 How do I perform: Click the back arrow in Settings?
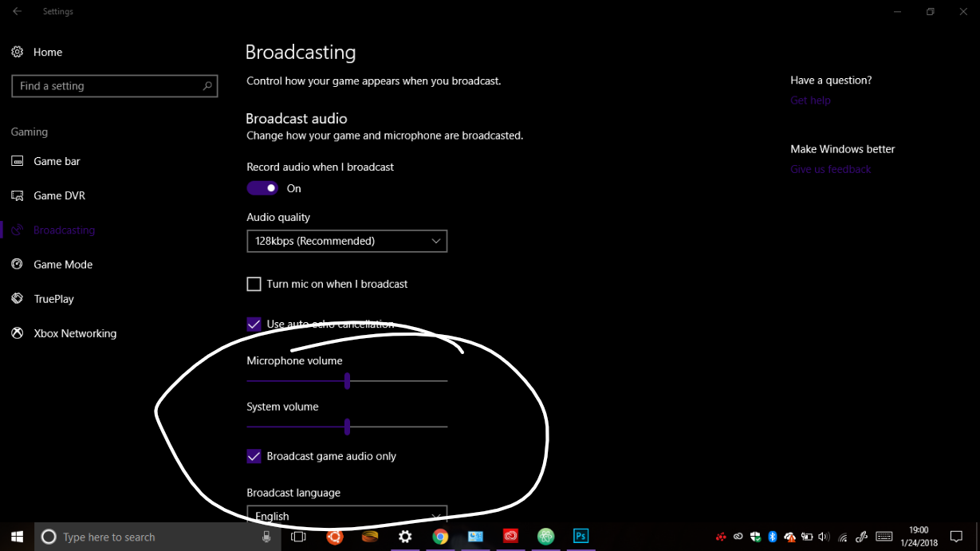click(x=17, y=12)
